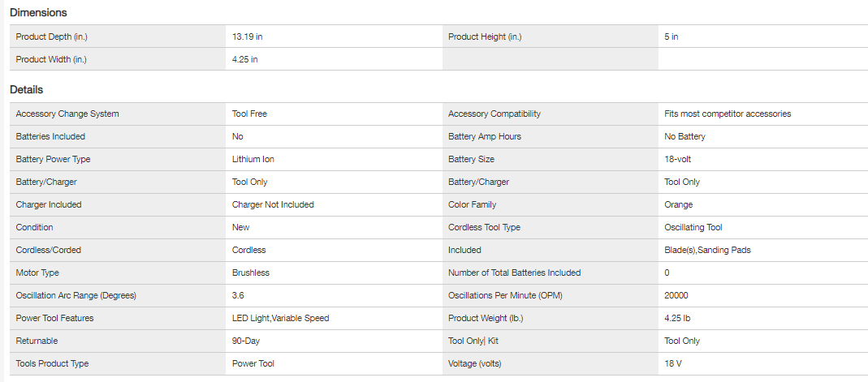
Task: Click the Accessory Compatibility label
Action: tap(494, 114)
